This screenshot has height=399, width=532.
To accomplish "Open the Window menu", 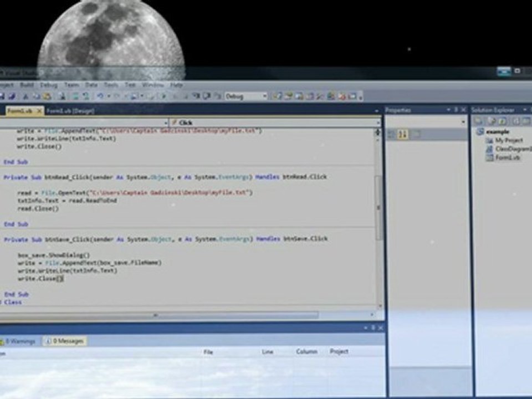I will pos(153,85).
